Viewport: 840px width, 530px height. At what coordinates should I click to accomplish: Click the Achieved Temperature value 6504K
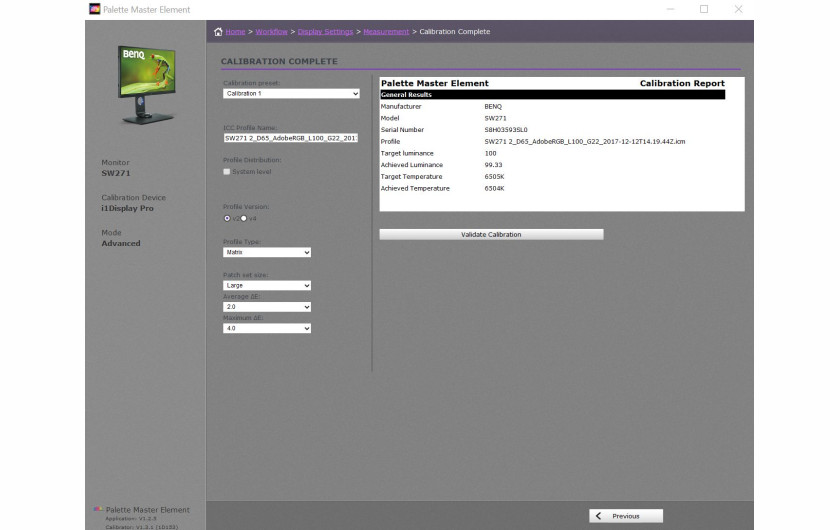click(x=494, y=188)
